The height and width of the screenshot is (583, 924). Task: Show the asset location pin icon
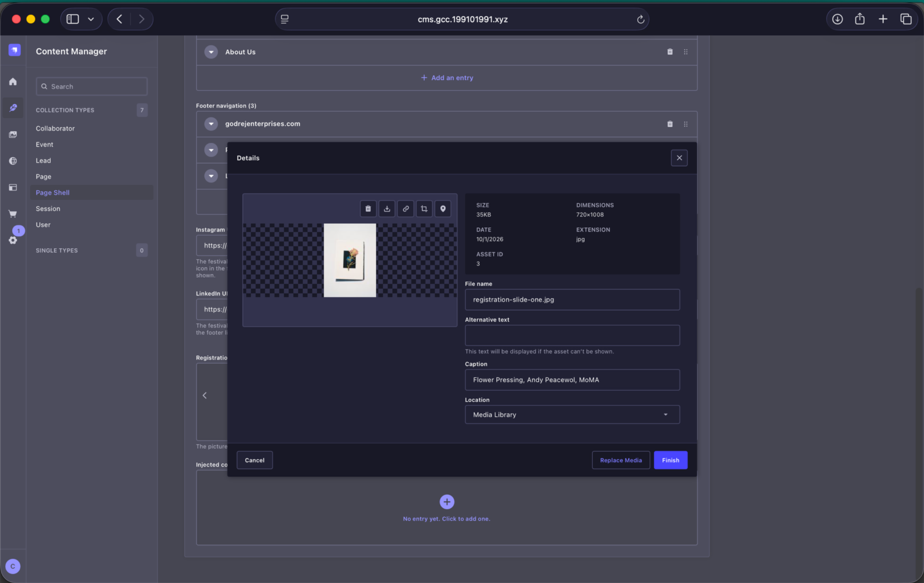443,209
